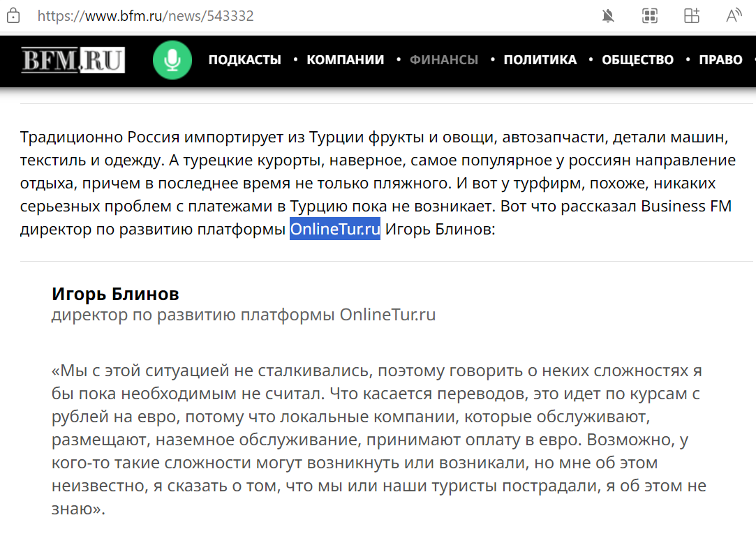Viewport: 756px width, 536px height.
Task: Click the subtitle mentioning платформы OnlineTur.ru
Action: coord(244,315)
